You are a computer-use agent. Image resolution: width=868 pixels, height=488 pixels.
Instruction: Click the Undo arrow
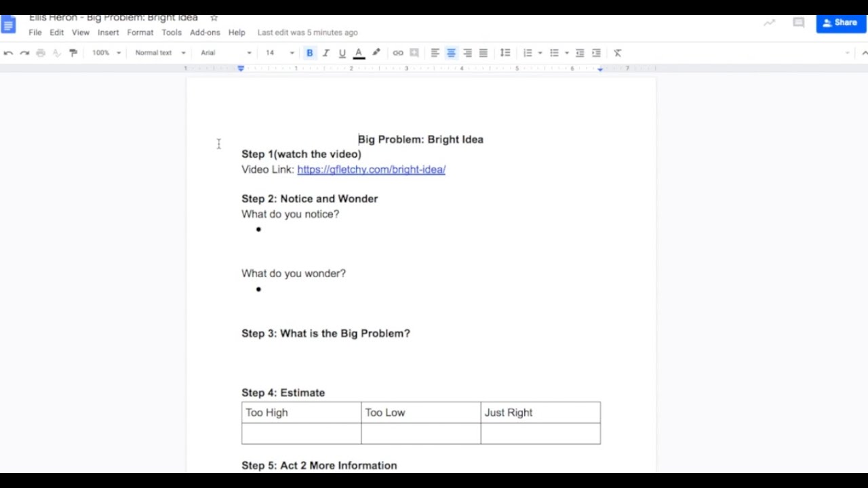click(x=8, y=53)
